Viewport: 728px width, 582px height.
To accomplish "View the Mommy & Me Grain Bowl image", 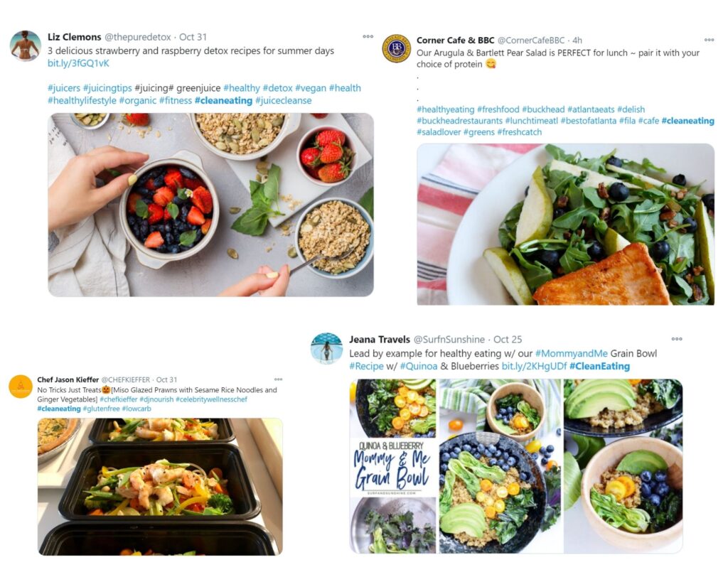I will 516,466.
